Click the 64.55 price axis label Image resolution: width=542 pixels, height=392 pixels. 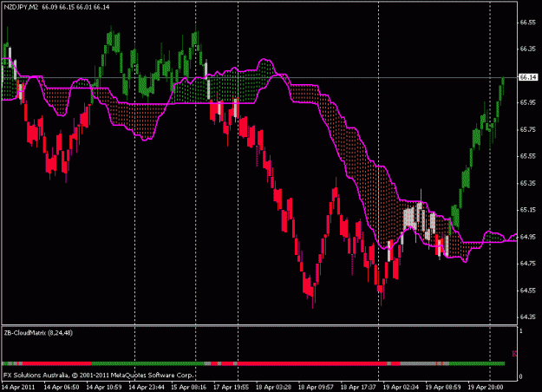click(527, 291)
